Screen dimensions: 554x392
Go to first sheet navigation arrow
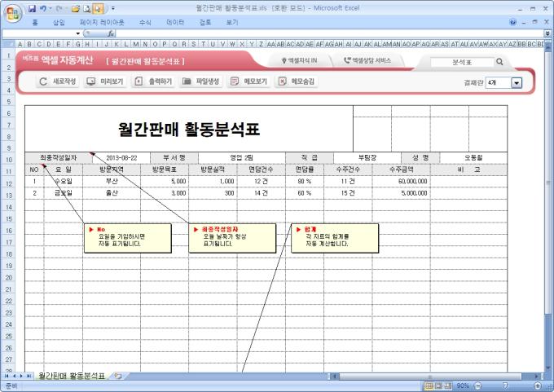7,376
